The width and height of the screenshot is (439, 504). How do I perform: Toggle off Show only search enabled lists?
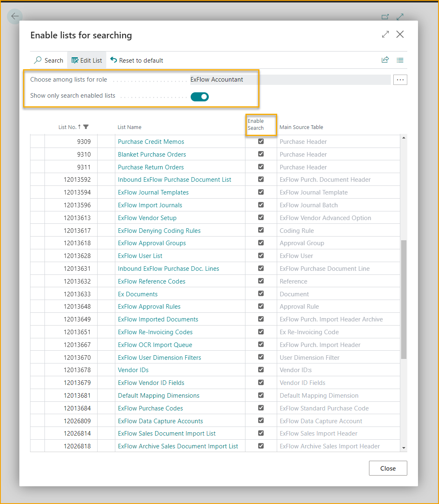click(x=200, y=97)
